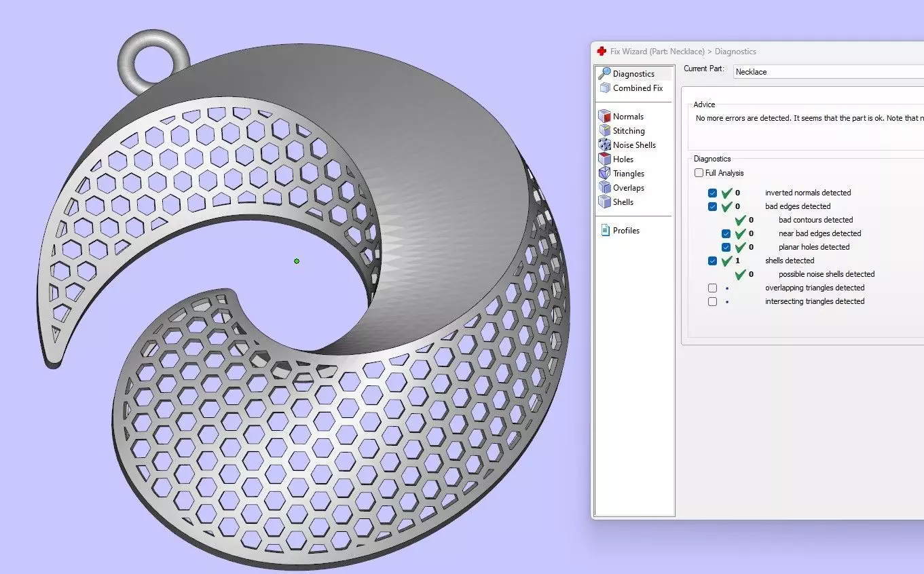Click green checkmark beside inverted normals
The width and height of the screenshot is (924, 574).
tap(726, 193)
